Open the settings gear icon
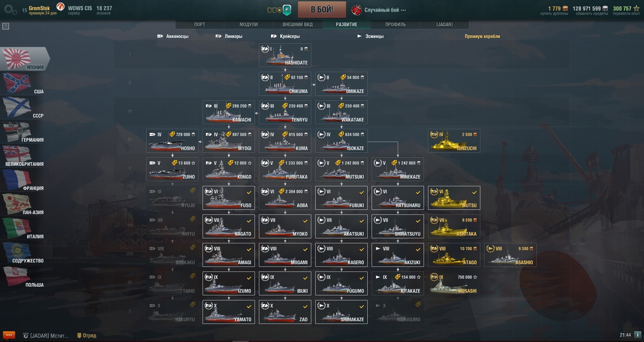This screenshot has width=644, height=342. pos(10,10)
